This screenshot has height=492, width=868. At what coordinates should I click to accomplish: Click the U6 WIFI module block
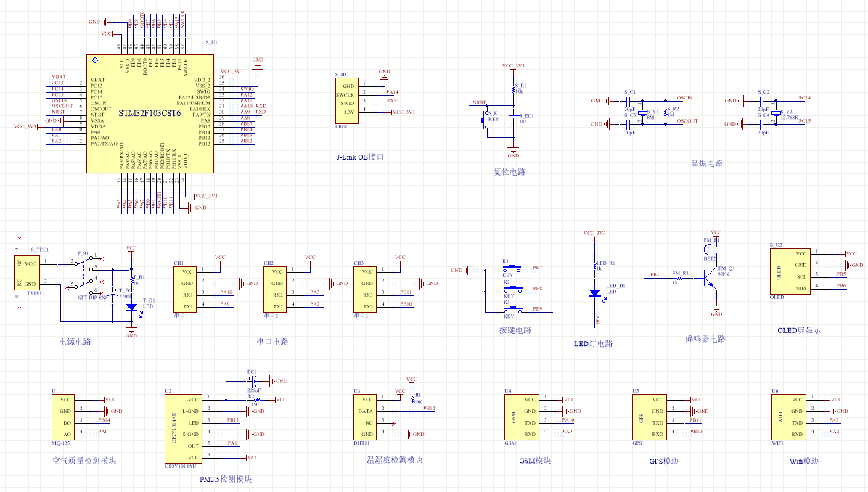tap(790, 417)
